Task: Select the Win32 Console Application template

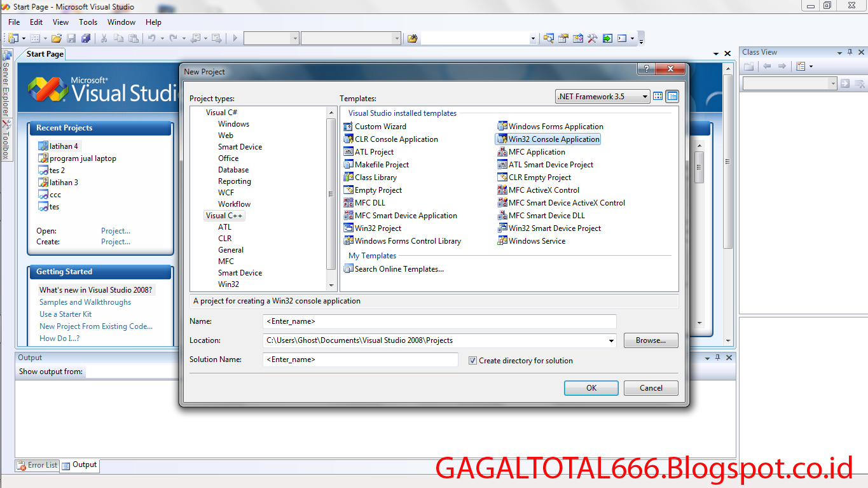Action: coord(548,139)
